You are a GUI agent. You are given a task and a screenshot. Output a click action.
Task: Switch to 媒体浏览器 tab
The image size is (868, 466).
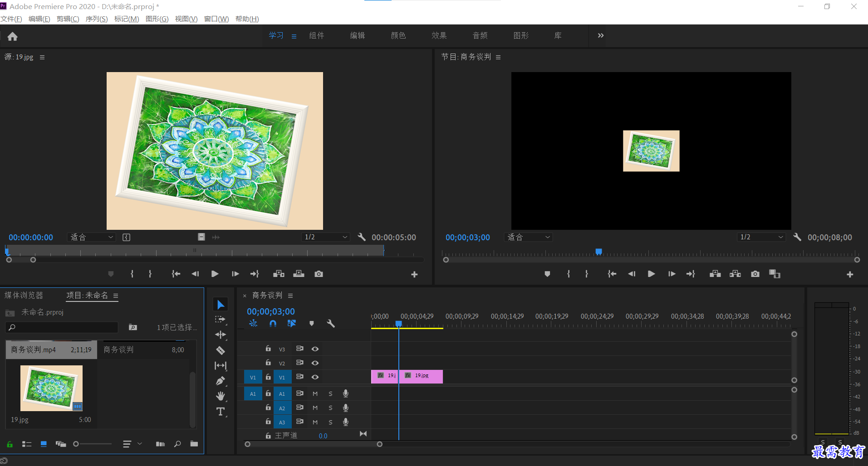click(24, 296)
